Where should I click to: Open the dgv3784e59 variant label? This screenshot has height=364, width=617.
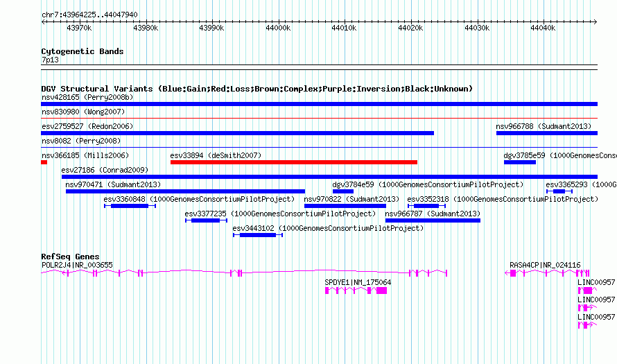[428, 184]
